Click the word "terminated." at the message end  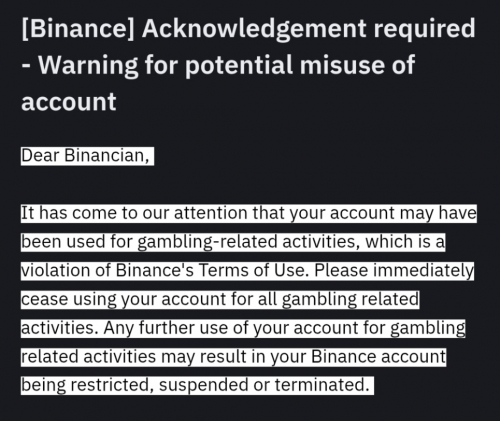click(322, 385)
